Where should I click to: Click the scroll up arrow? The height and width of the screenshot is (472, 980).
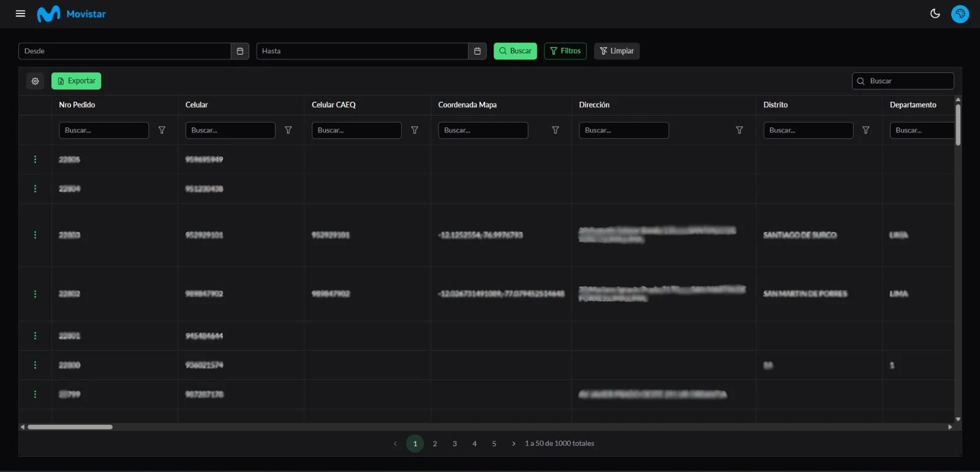tap(957, 99)
